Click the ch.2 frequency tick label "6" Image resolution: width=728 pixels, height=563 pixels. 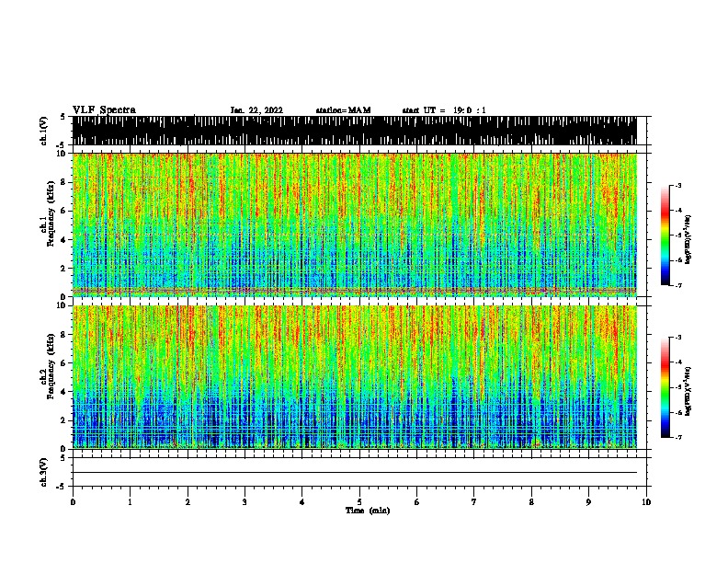[63, 362]
